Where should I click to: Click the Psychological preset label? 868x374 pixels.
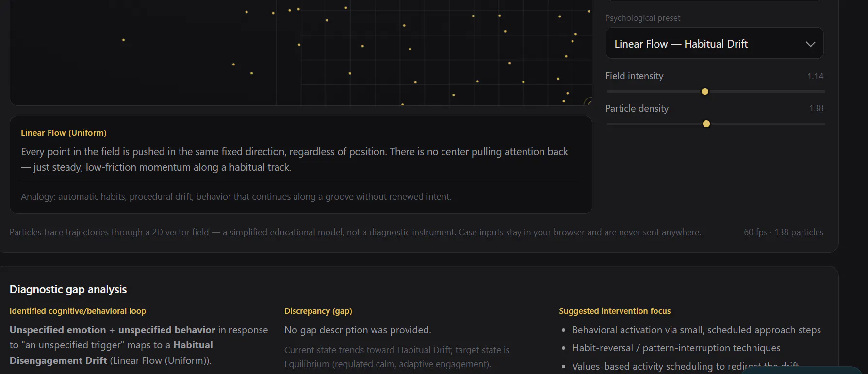[642, 18]
